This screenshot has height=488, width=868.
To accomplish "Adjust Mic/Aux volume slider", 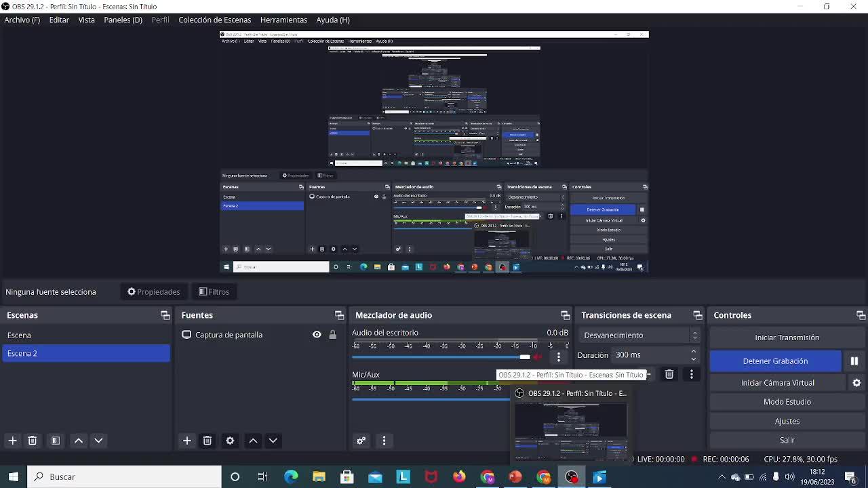I will (431, 399).
